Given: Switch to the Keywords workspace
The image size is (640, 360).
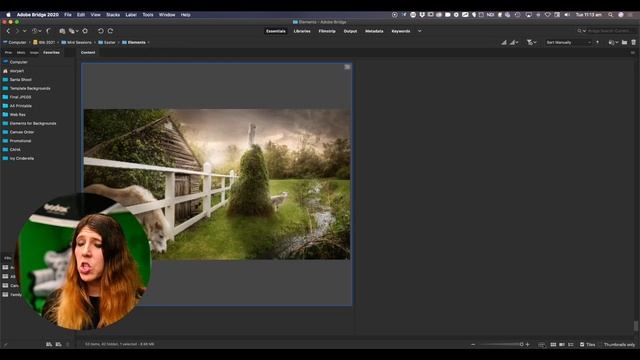Looking at the screenshot, I should pos(400,31).
